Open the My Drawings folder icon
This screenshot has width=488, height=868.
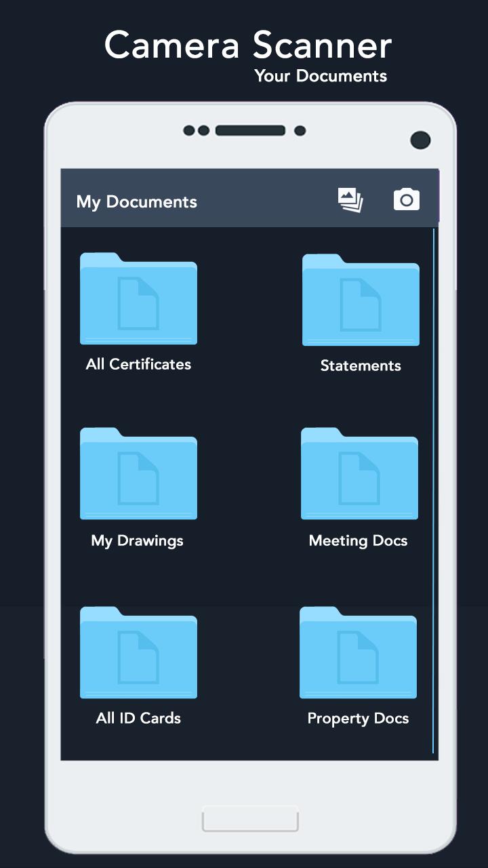pos(138,473)
